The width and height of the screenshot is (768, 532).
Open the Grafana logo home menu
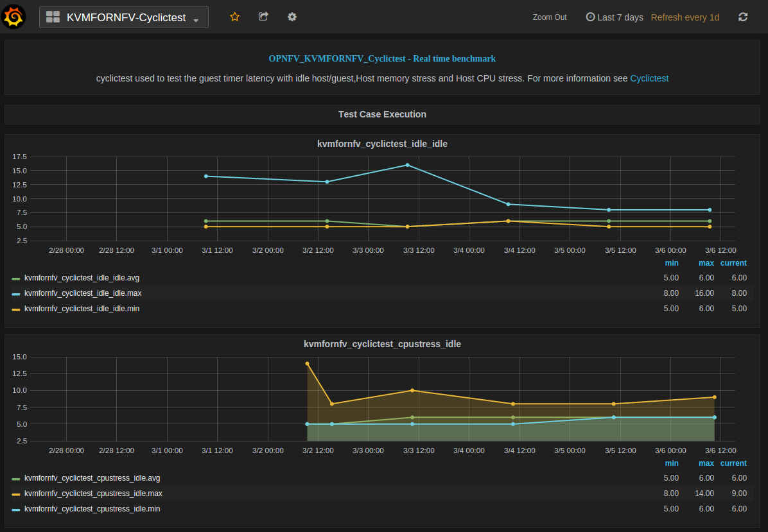(14, 17)
